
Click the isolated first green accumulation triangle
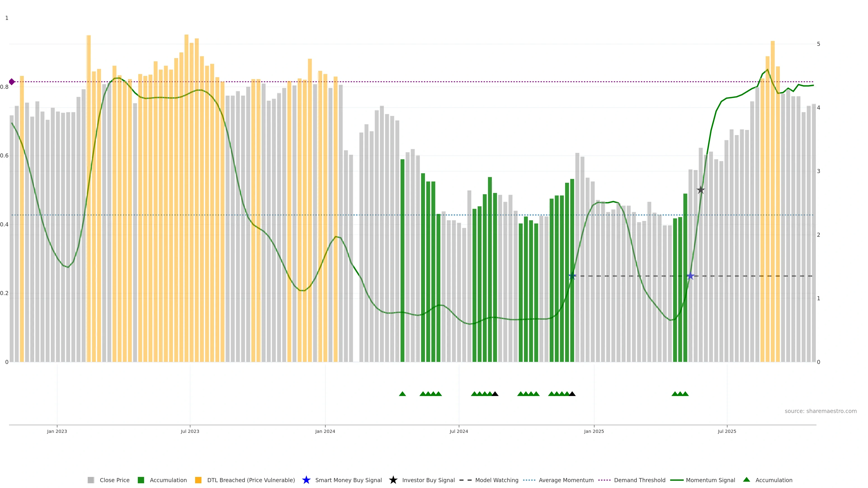pos(402,394)
